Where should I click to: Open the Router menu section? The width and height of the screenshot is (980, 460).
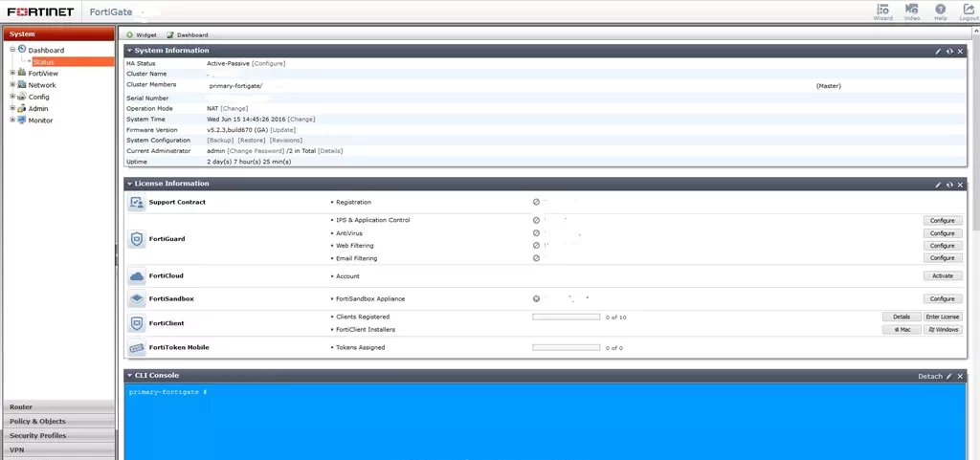58,407
